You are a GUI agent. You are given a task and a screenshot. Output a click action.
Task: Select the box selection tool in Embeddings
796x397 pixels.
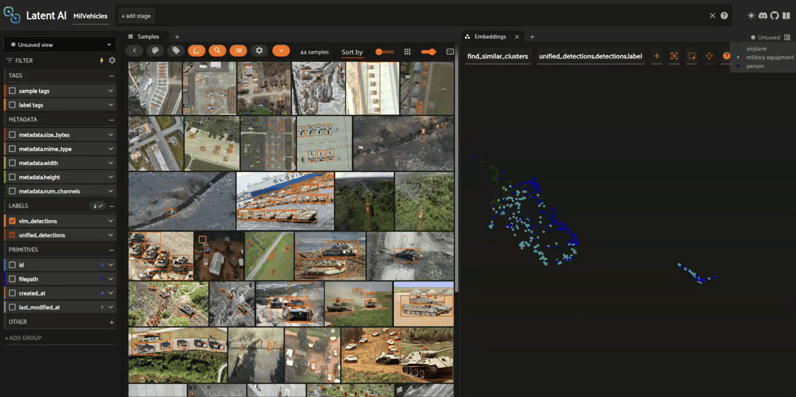coord(691,56)
